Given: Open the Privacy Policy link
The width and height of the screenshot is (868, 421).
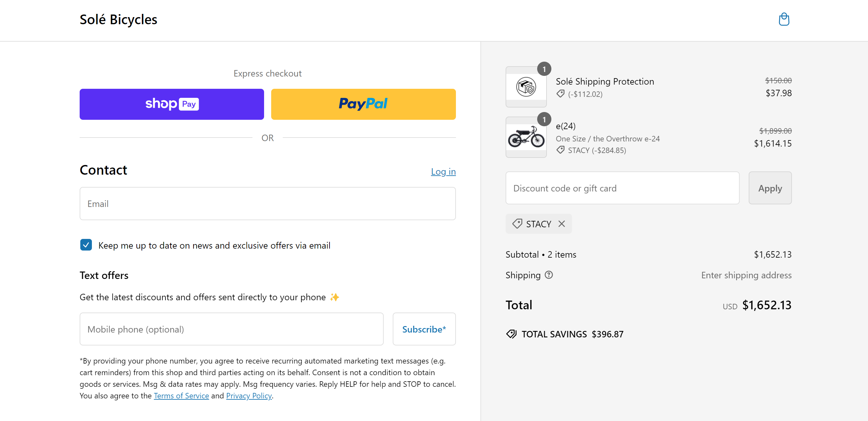Looking at the screenshot, I should (249, 396).
